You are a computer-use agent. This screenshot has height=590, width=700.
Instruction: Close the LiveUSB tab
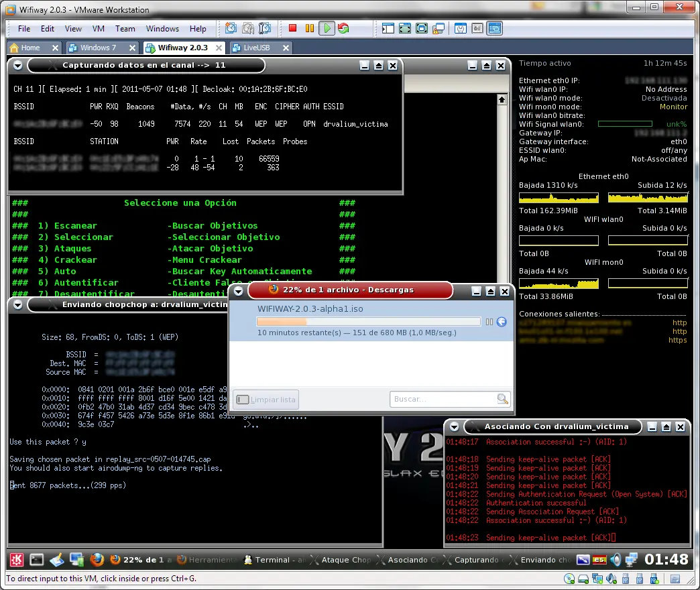[286, 48]
